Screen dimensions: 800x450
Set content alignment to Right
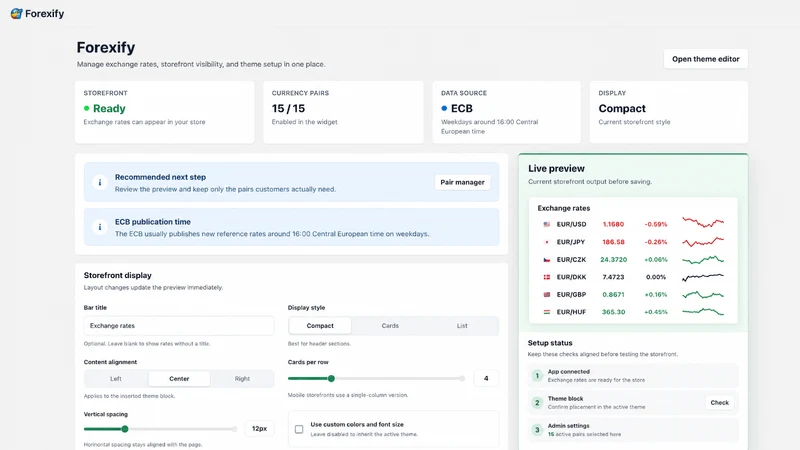point(242,379)
